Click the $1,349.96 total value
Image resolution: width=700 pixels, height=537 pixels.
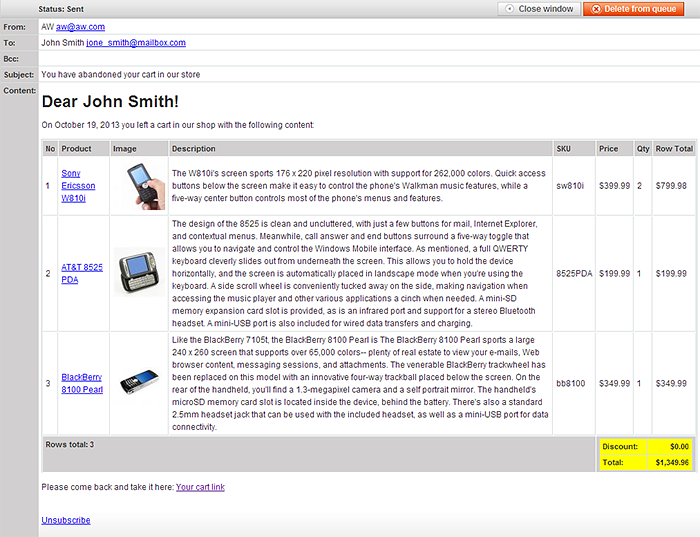672,462
